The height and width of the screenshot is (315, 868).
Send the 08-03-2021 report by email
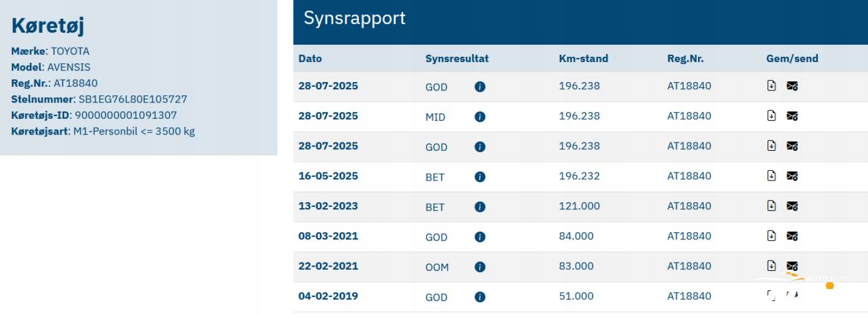click(792, 236)
